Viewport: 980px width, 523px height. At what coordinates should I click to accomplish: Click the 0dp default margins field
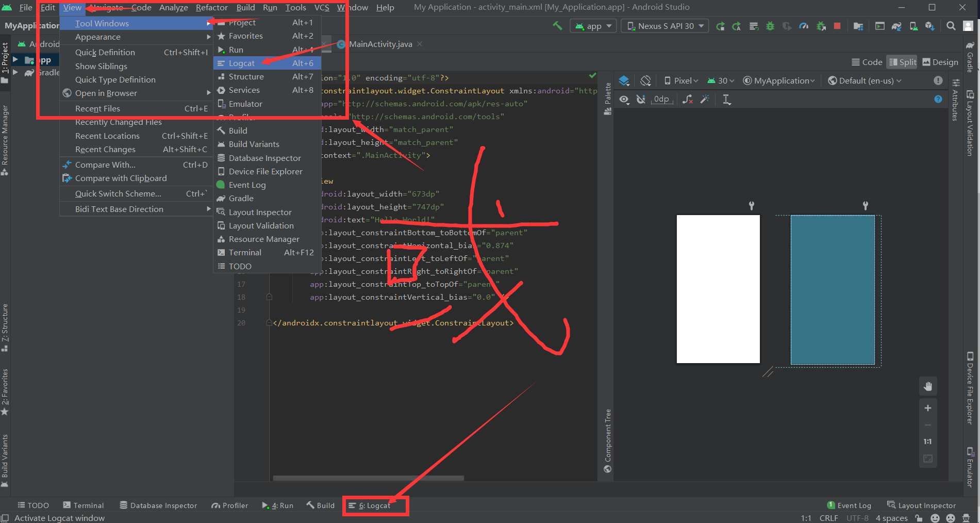(x=662, y=99)
